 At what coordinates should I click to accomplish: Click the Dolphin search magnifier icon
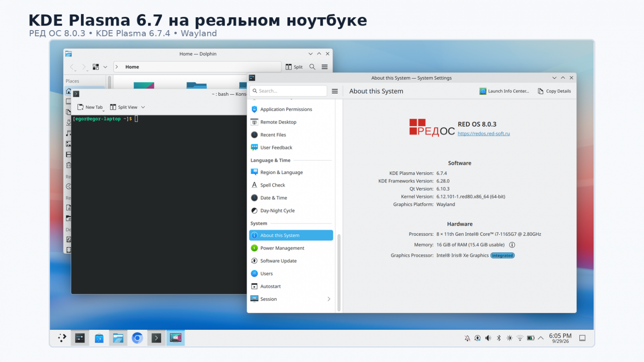(x=313, y=67)
